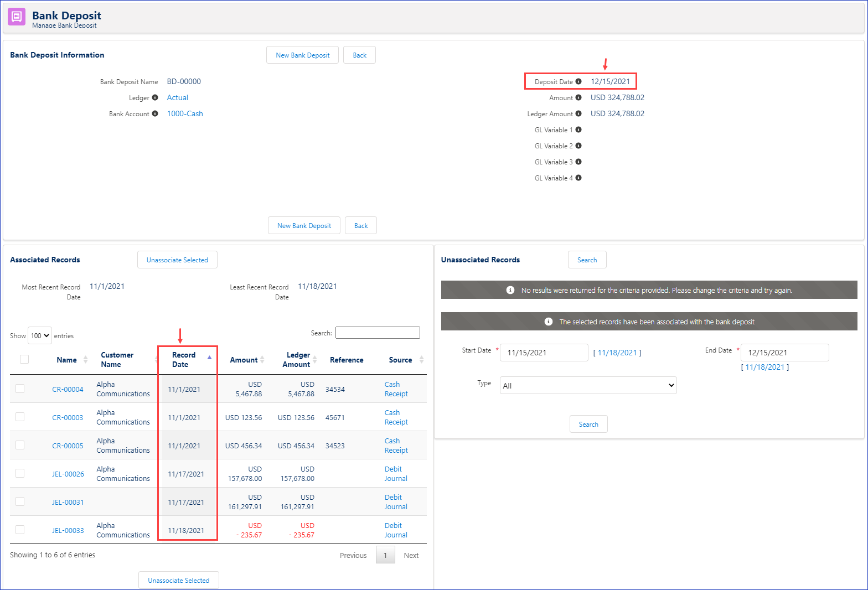The height and width of the screenshot is (590, 868).
Task: Click the info icon beside Ledger Amount
Action: pyautogui.click(x=578, y=113)
